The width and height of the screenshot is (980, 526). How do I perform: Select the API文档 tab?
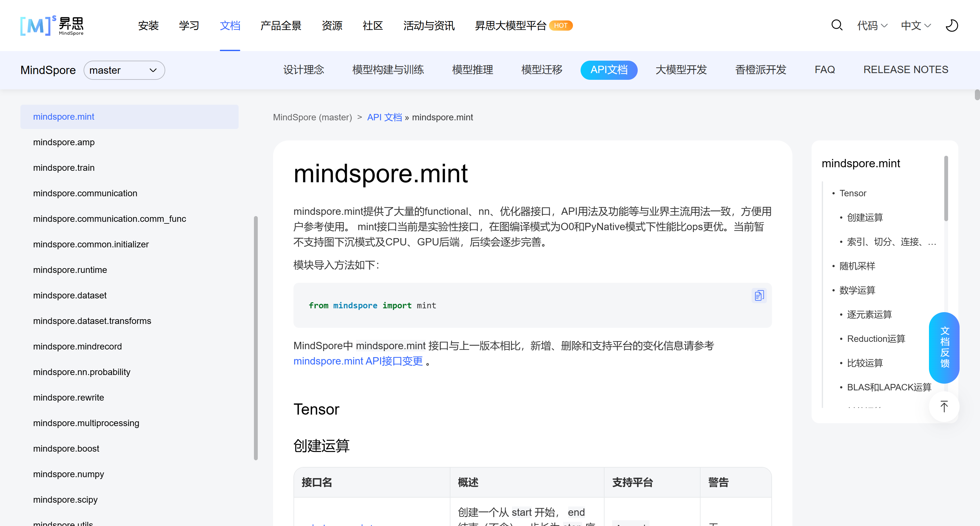pyautogui.click(x=609, y=70)
